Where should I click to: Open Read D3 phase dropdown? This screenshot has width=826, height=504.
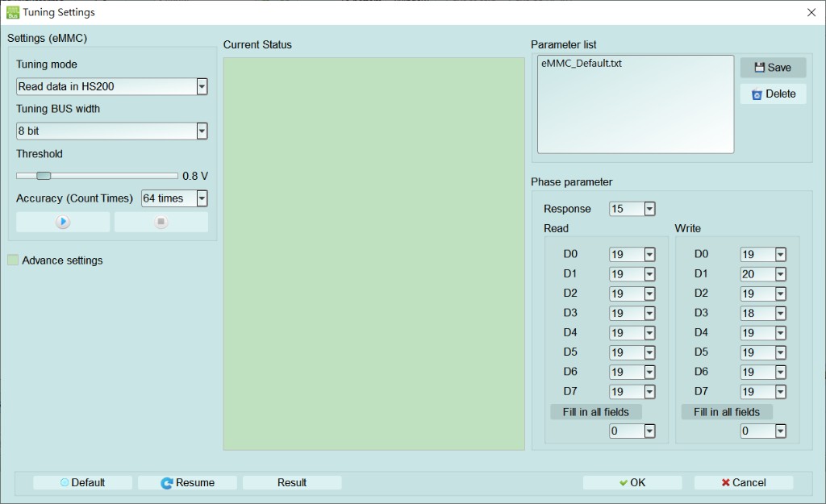[x=649, y=314]
